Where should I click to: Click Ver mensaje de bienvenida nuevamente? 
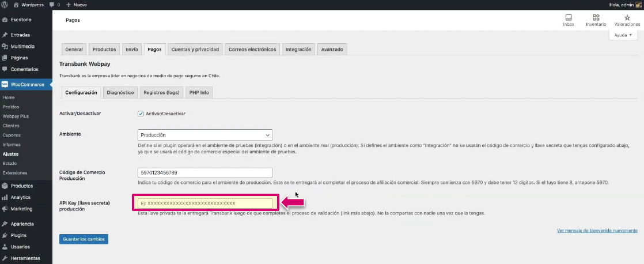[x=597, y=231]
